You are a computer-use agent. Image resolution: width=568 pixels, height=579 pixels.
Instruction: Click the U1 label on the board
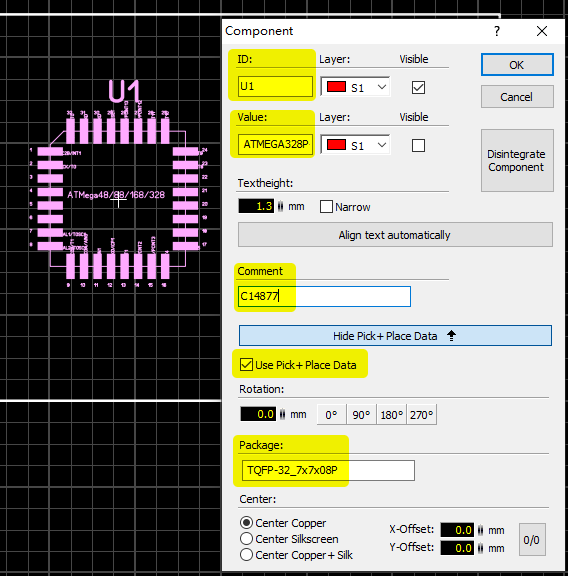click(125, 91)
